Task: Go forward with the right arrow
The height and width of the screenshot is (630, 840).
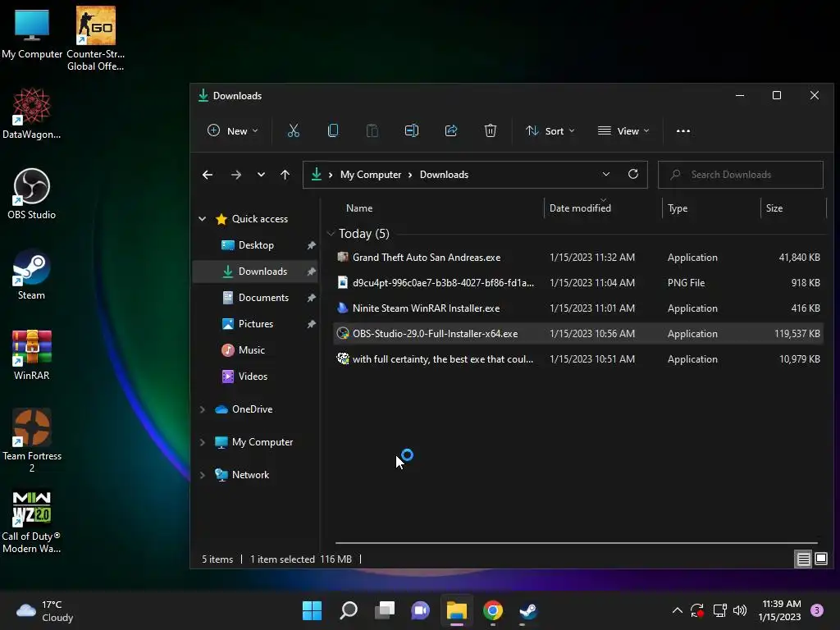Action: 235,175
